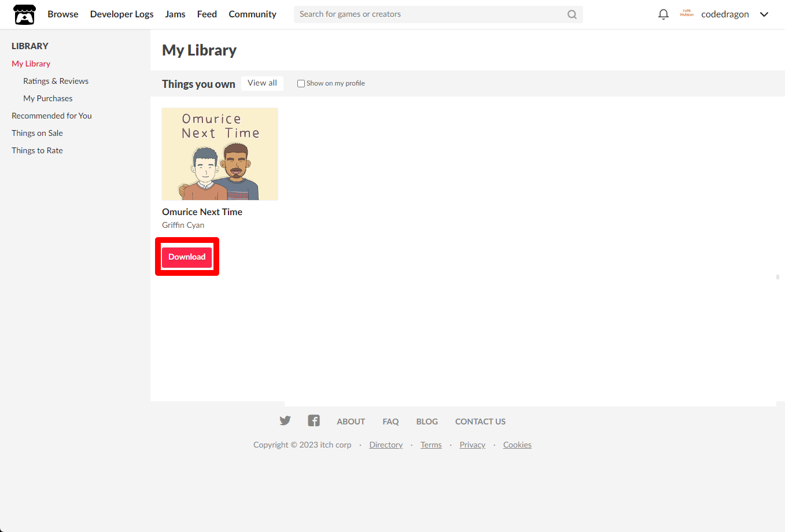
Task: Click the View all button
Action: (263, 83)
